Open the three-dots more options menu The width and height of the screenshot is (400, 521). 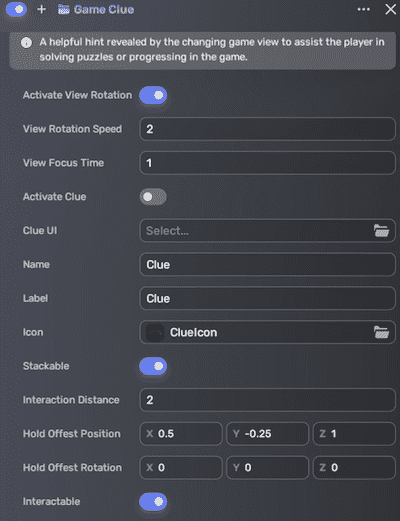point(363,9)
